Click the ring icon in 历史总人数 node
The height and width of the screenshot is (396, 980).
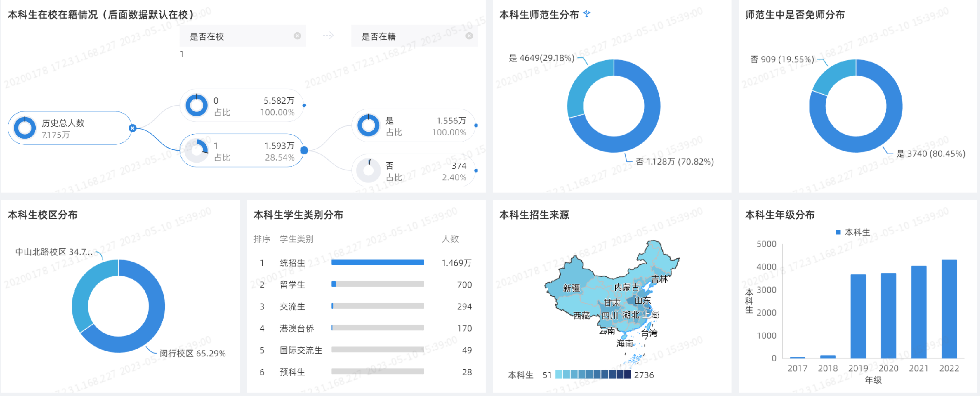click(x=25, y=128)
